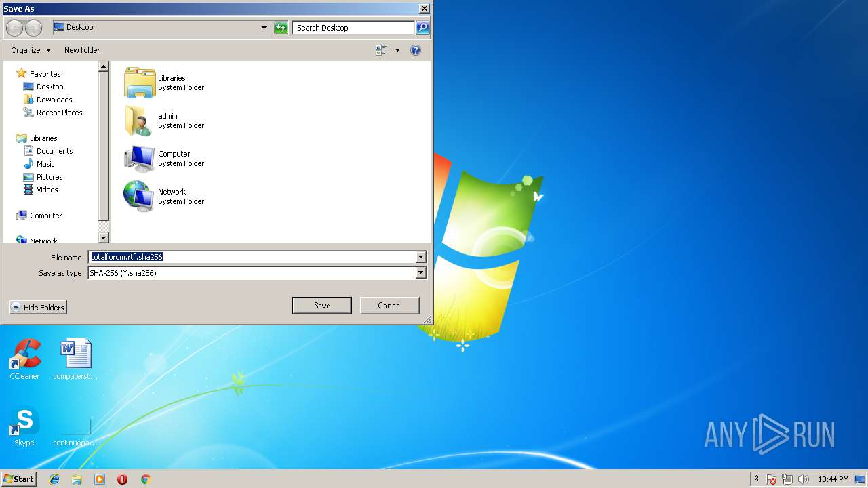Select the CCleaner desktop shortcut
Image resolution: width=868 pixels, height=488 pixels.
(x=24, y=359)
